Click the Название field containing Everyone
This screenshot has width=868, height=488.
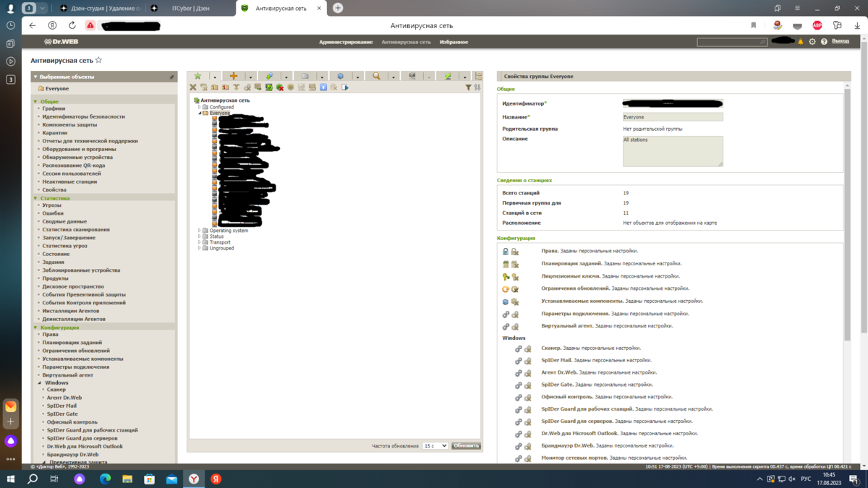tap(673, 116)
